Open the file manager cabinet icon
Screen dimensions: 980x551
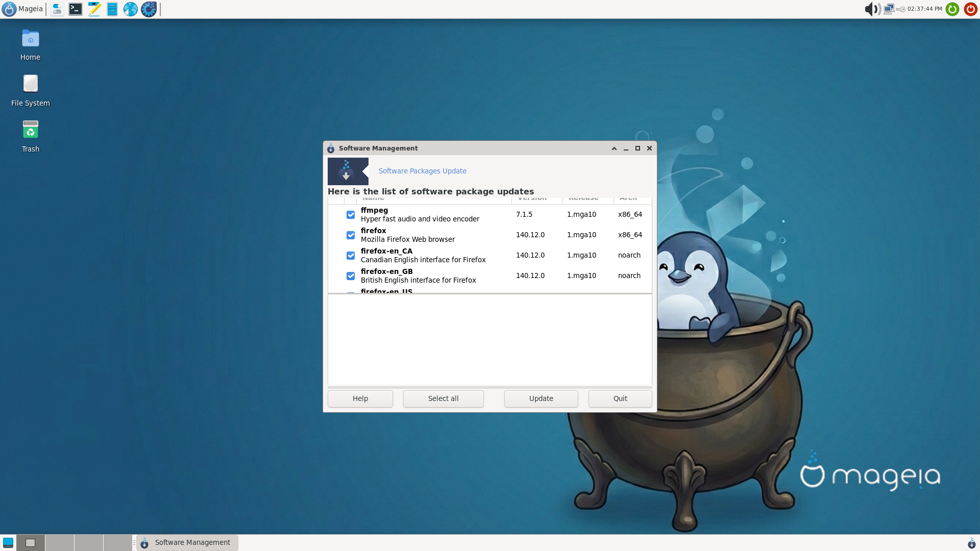point(112,9)
